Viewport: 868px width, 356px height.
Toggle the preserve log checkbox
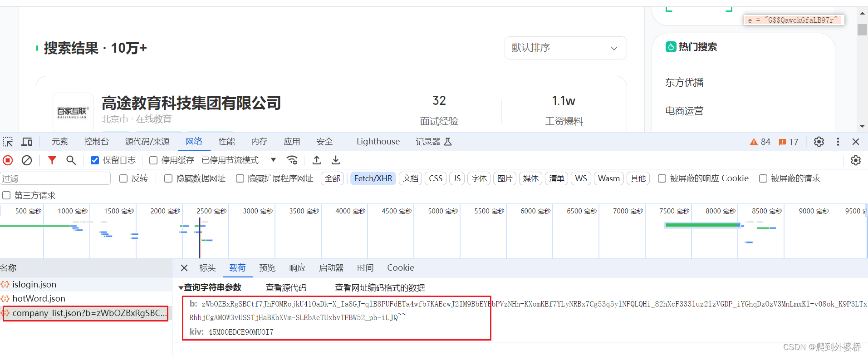pyautogui.click(x=95, y=160)
